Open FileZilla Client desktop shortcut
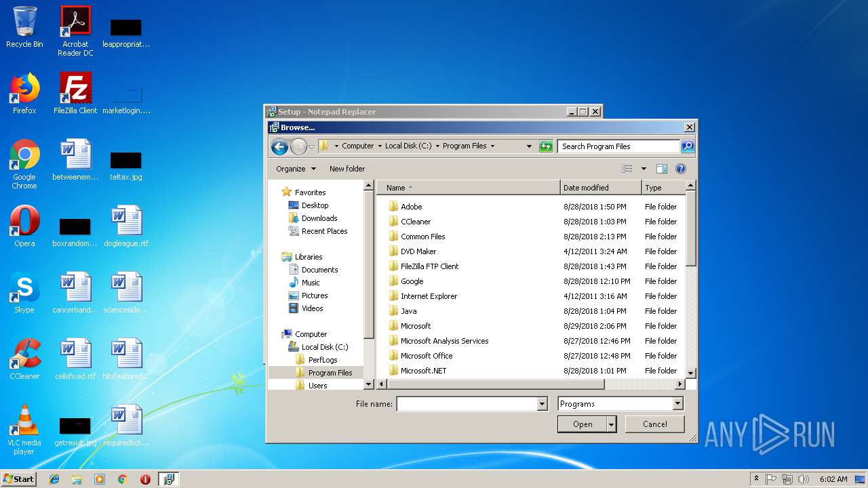 (75, 94)
